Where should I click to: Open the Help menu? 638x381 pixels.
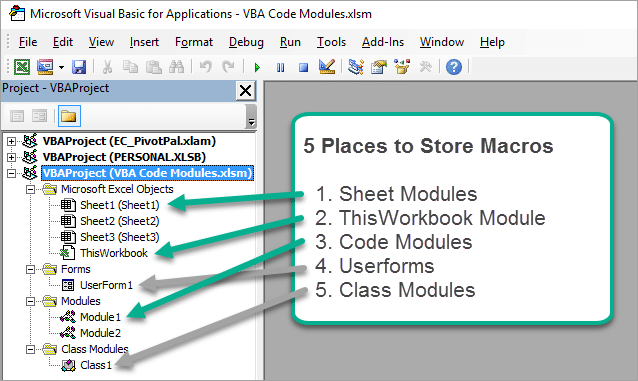pos(492,42)
